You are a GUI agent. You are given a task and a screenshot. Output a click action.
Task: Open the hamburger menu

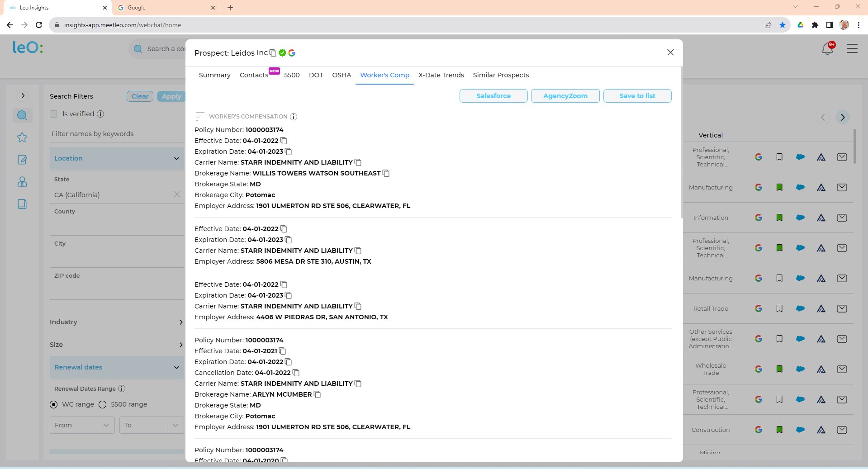click(852, 48)
